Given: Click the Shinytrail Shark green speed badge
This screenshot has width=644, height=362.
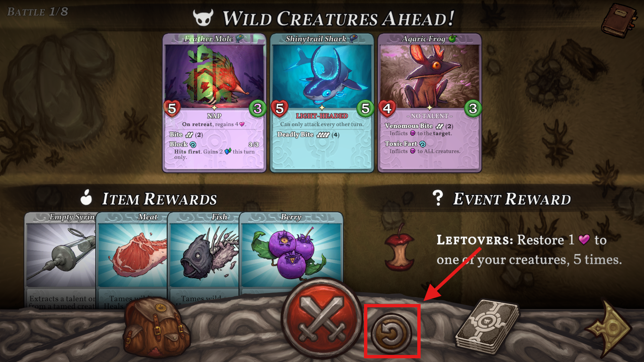Looking at the screenshot, I should (x=365, y=109).
